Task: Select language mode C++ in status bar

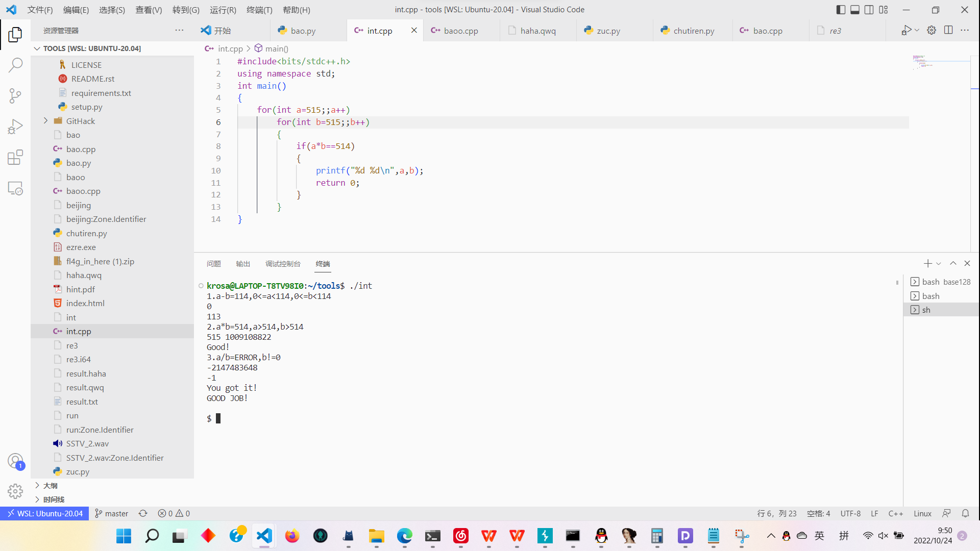Action: pos(896,513)
